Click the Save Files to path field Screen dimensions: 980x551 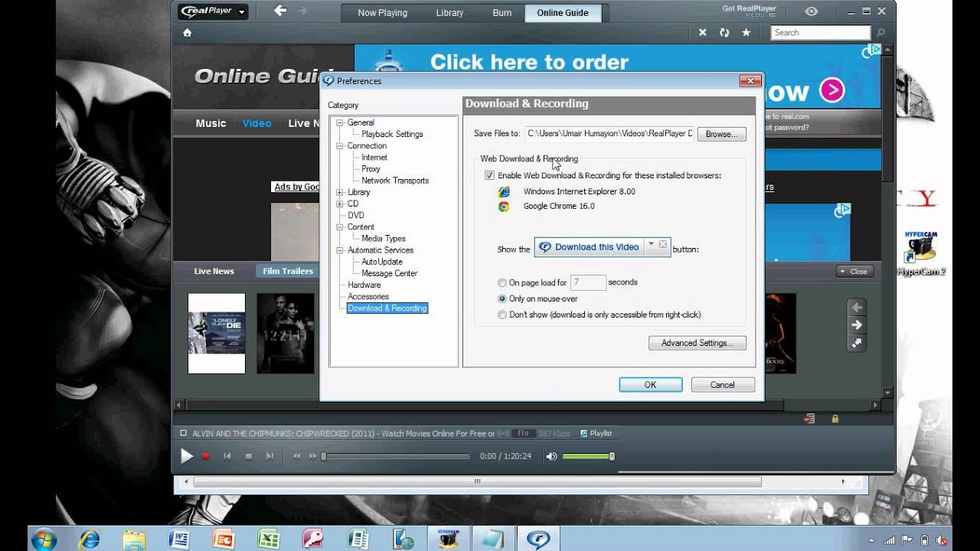609,134
